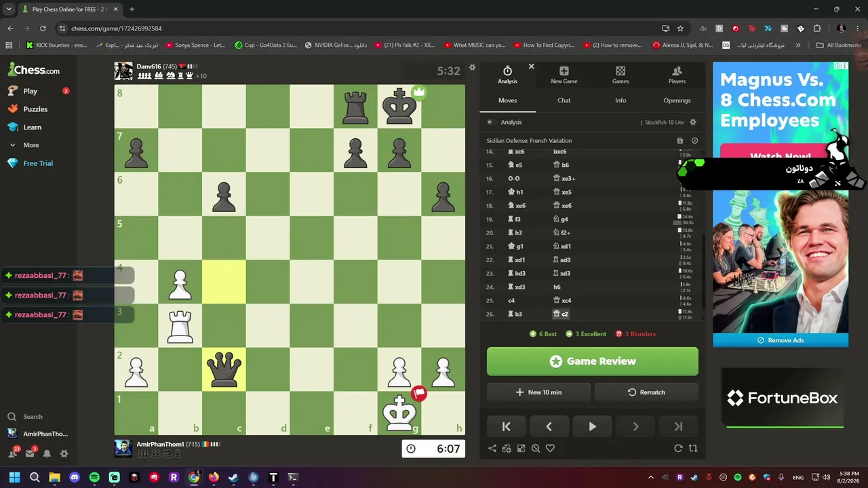Image resolution: width=868 pixels, height=488 pixels.
Task: Jump to the first move
Action: [506, 426]
